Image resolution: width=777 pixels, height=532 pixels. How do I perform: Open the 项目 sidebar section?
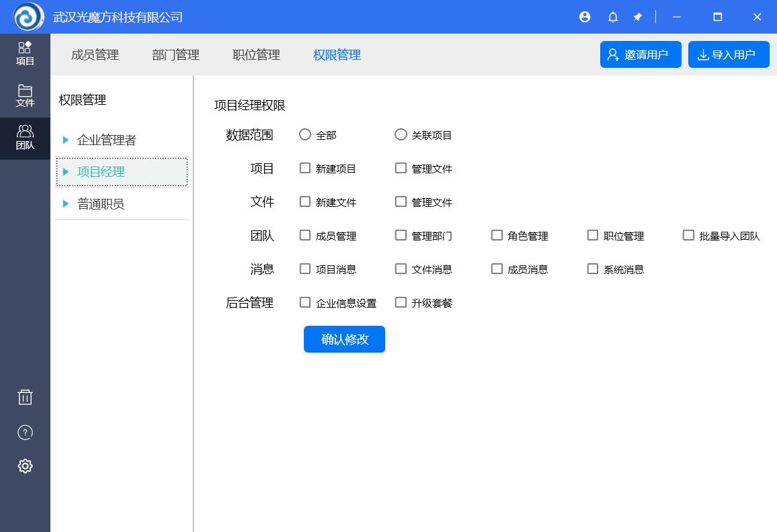point(25,54)
